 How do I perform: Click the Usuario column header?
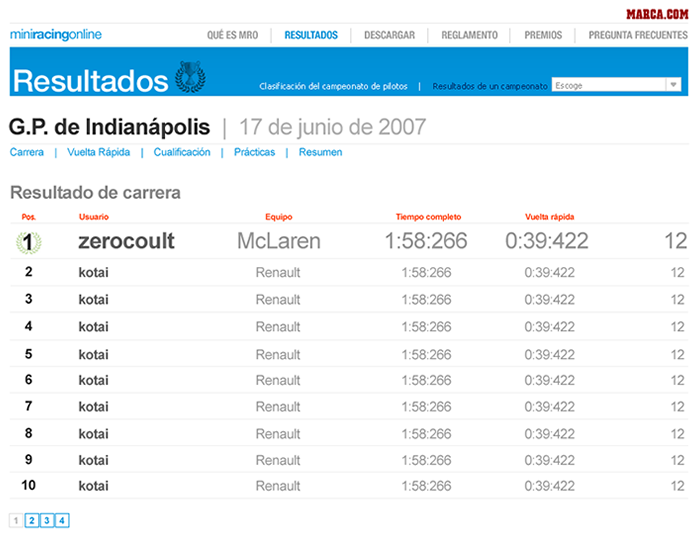pos(94,217)
